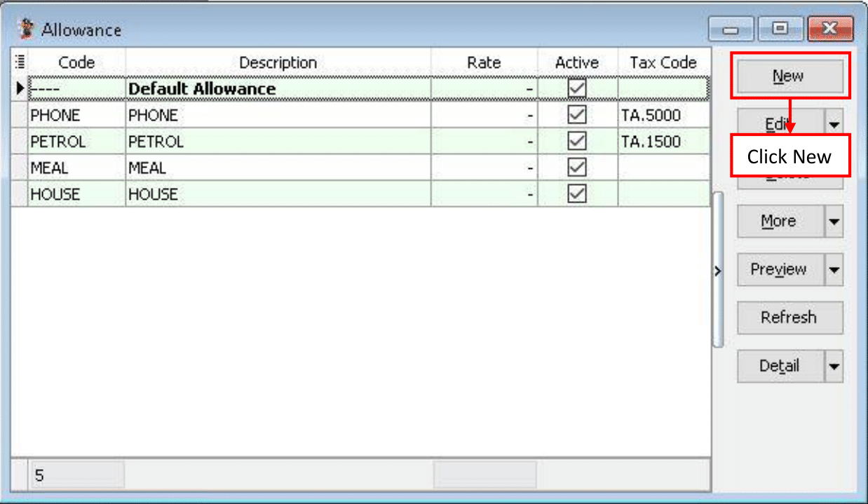Expand the More dropdown arrow
Image resolution: width=868 pixels, height=504 pixels.
pos(834,222)
